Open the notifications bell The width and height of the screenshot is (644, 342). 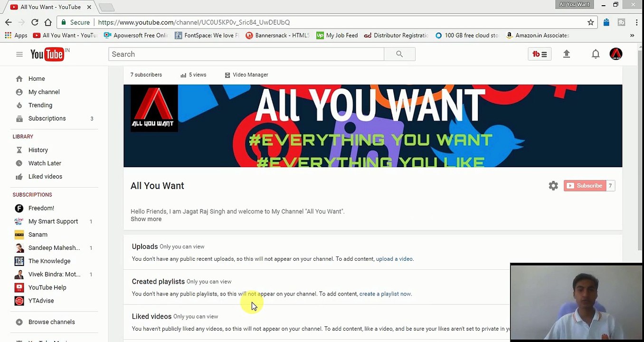pos(596,54)
